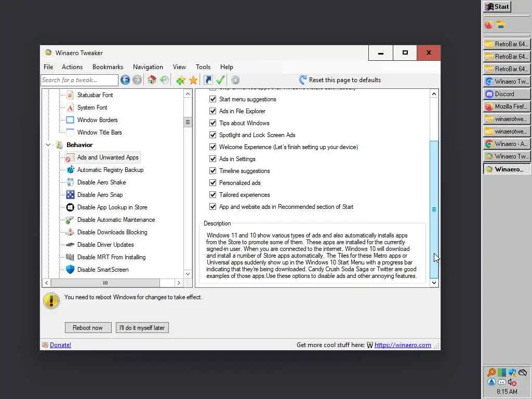532x399 pixels.
Task: Click the Reboot now button
Action: click(x=88, y=328)
